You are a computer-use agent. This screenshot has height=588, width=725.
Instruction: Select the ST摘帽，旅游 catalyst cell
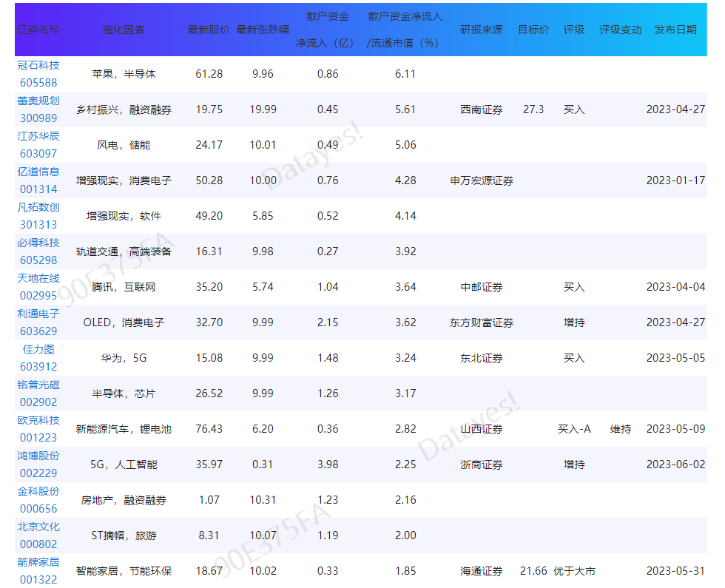click(124, 535)
